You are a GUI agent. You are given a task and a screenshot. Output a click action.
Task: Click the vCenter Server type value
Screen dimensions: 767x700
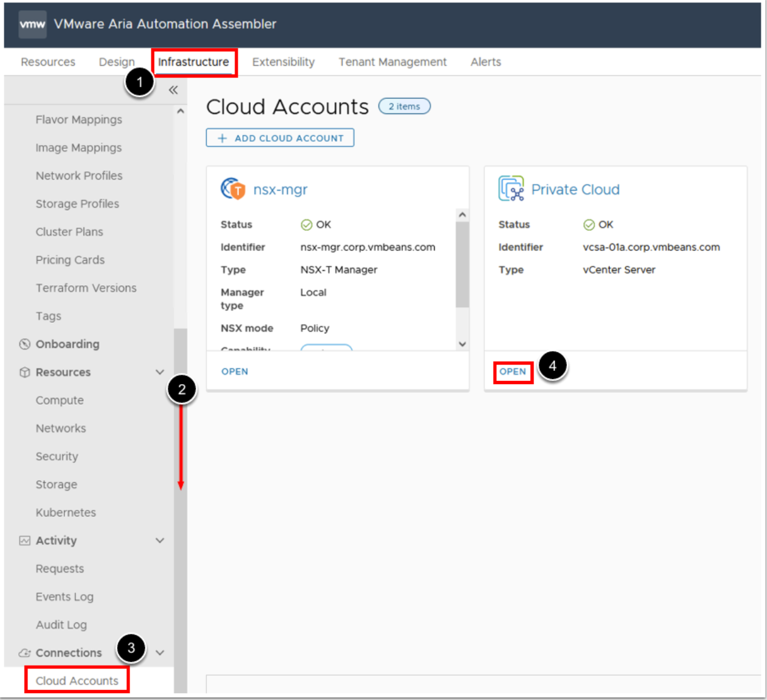click(619, 270)
